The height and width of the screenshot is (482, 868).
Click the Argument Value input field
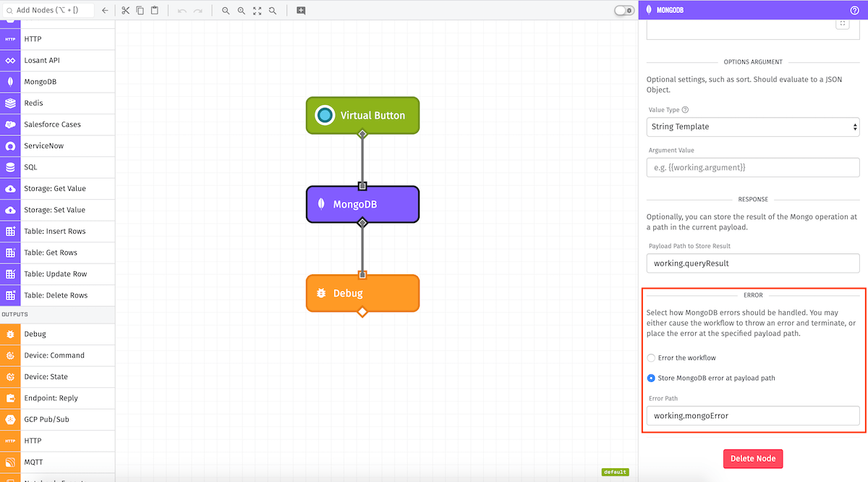click(752, 167)
